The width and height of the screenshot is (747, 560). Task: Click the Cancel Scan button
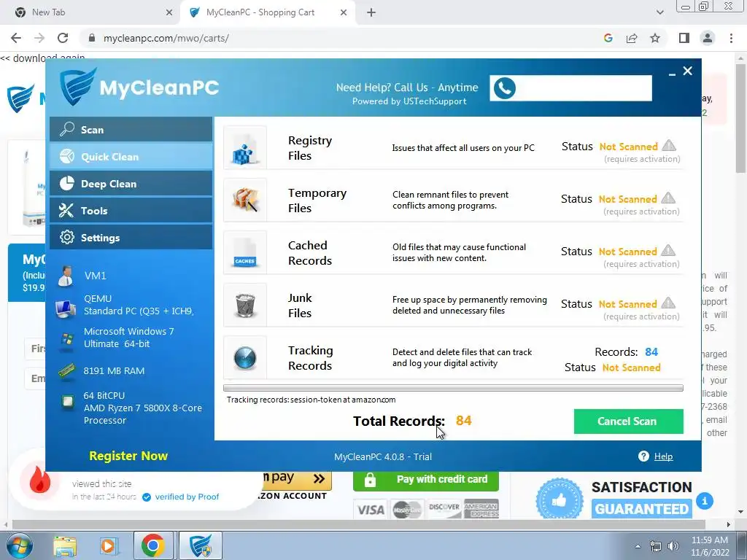pyautogui.click(x=628, y=421)
